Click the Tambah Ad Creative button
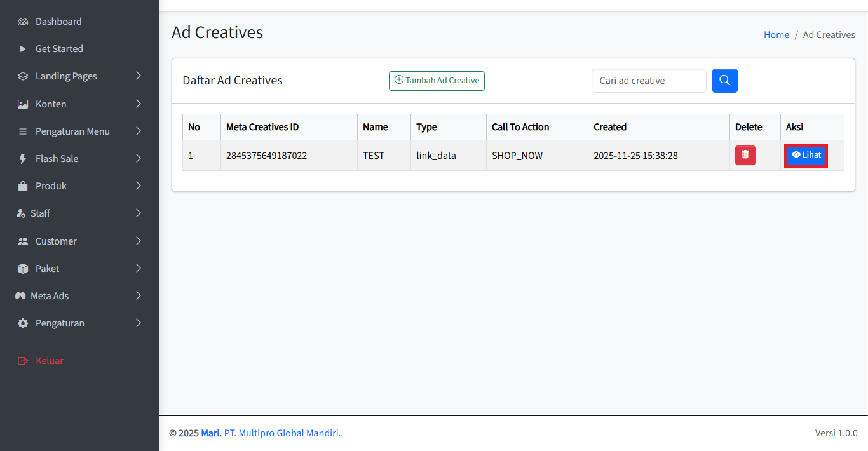 click(x=437, y=81)
